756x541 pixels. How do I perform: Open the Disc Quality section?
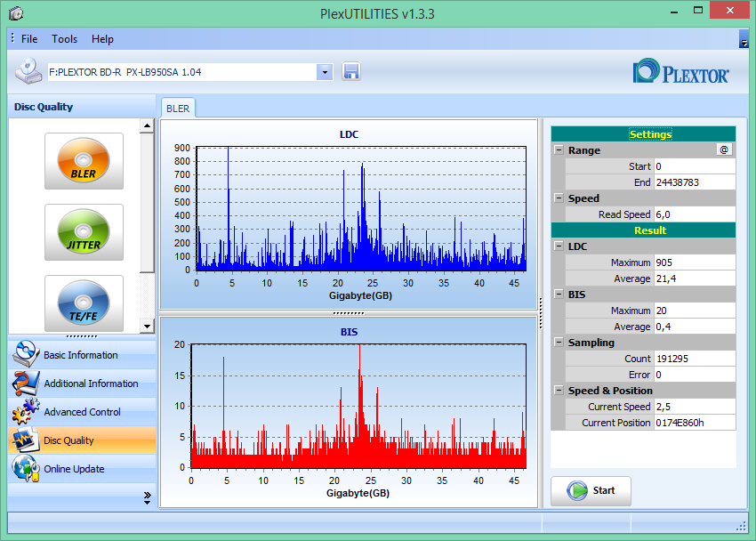click(82, 440)
